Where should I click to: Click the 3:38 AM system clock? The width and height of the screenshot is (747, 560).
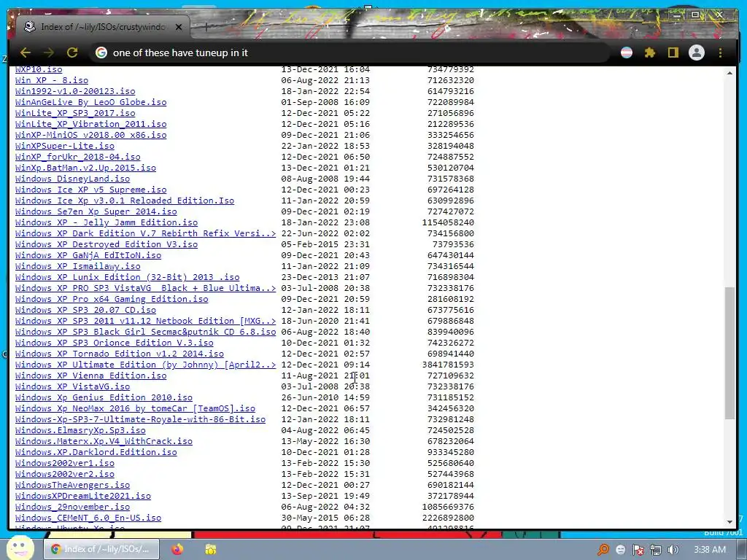pos(710,550)
